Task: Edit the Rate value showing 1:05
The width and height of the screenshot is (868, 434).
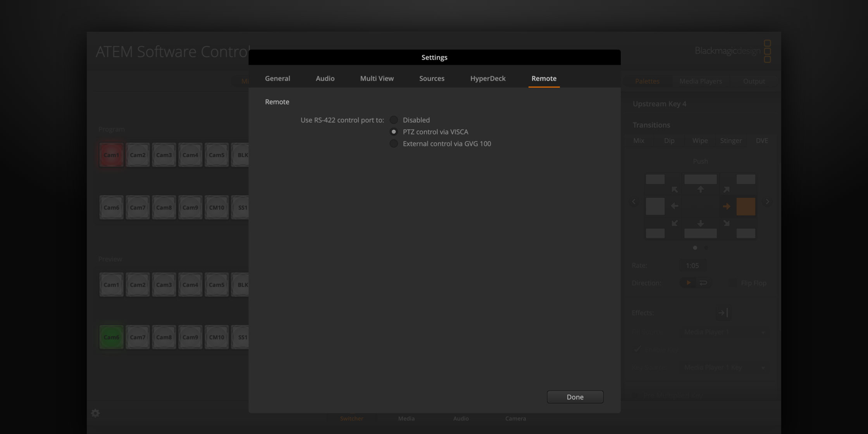Action: pos(692,265)
